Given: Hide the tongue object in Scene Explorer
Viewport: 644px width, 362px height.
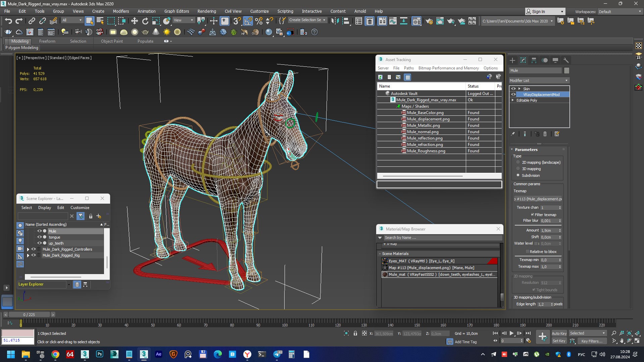Looking at the screenshot, I should coord(39,237).
